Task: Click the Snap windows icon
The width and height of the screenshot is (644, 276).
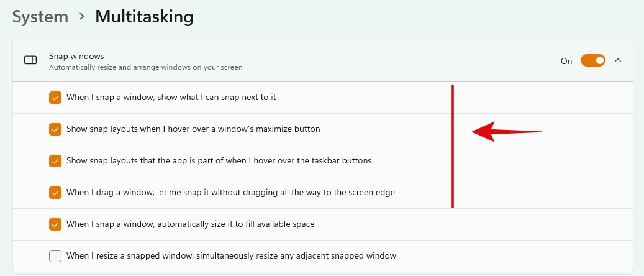Action: click(30, 60)
